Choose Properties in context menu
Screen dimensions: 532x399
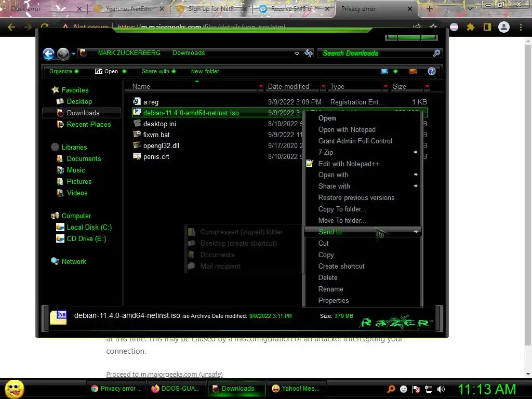click(363, 301)
